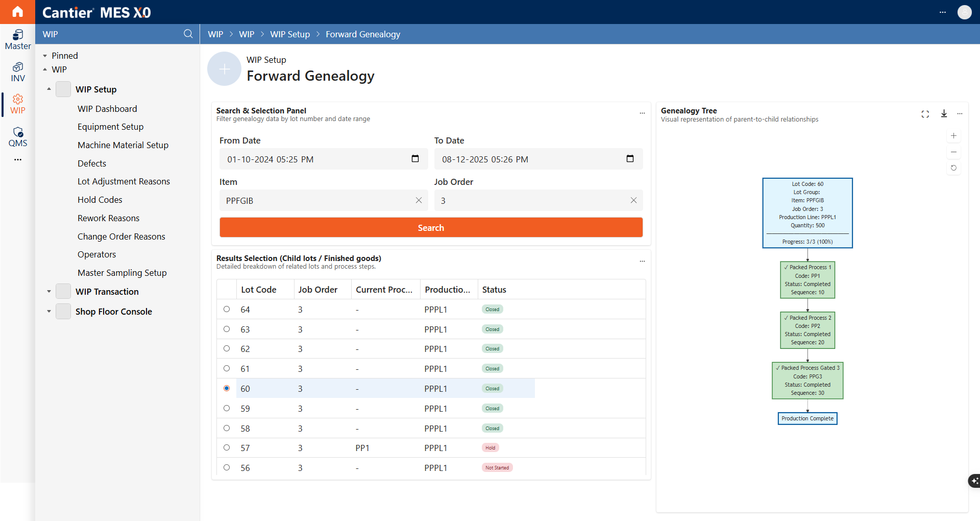This screenshot has width=980, height=521.
Task: Open Master Sampling Setup menu item
Action: coord(122,272)
